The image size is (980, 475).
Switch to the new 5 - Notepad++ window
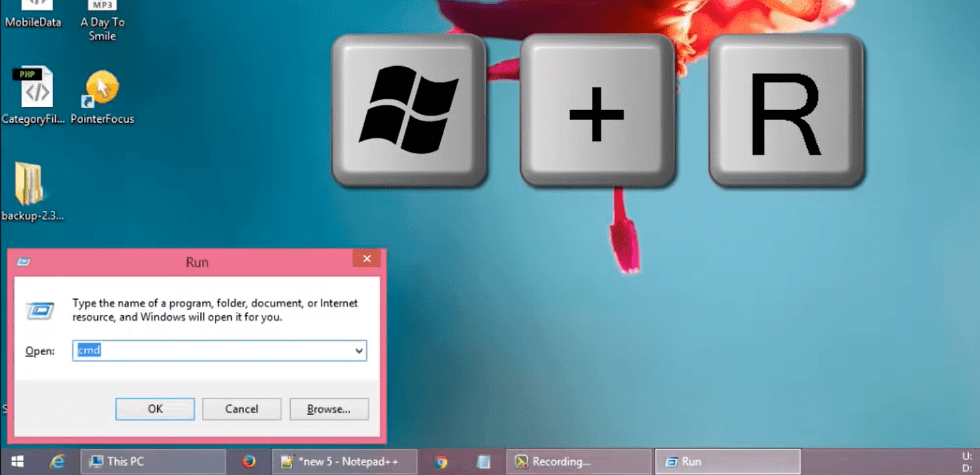click(x=344, y=462)
